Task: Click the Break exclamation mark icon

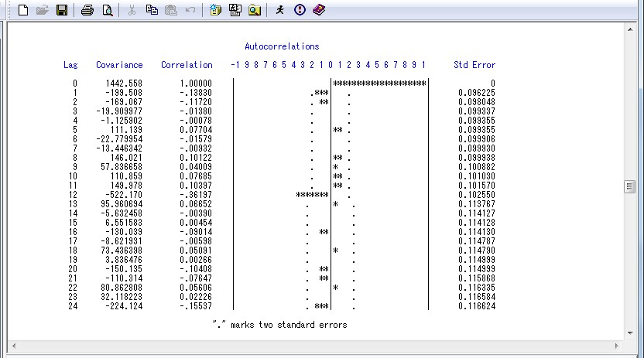Action: coord(300,10)
